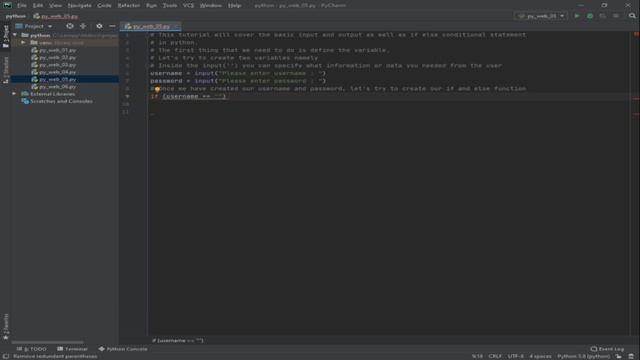The image size is (640, 360).
Task: Open the Code menu
Action: [104, 5]
